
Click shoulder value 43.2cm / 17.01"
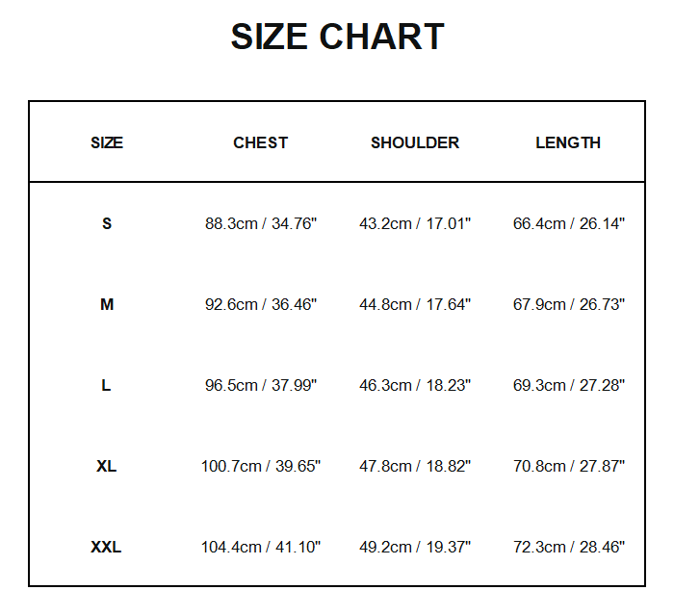click(415, 223)
